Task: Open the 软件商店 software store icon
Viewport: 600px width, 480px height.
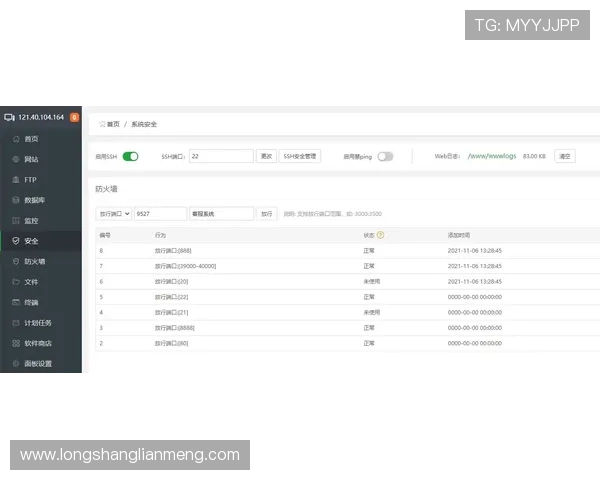Action: tap(15, 343)
